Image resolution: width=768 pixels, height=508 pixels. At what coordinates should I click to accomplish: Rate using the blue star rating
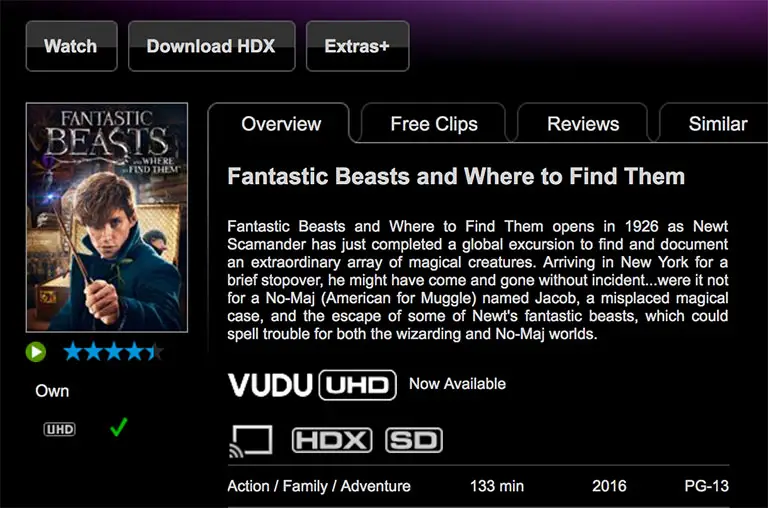pyautogui.click(x=113, y=352)
